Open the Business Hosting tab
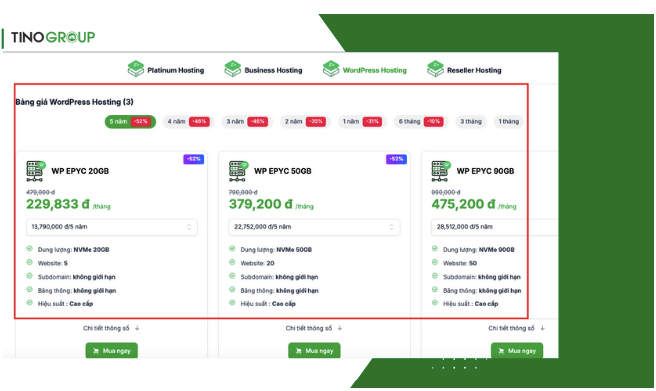 pos(263,69)
